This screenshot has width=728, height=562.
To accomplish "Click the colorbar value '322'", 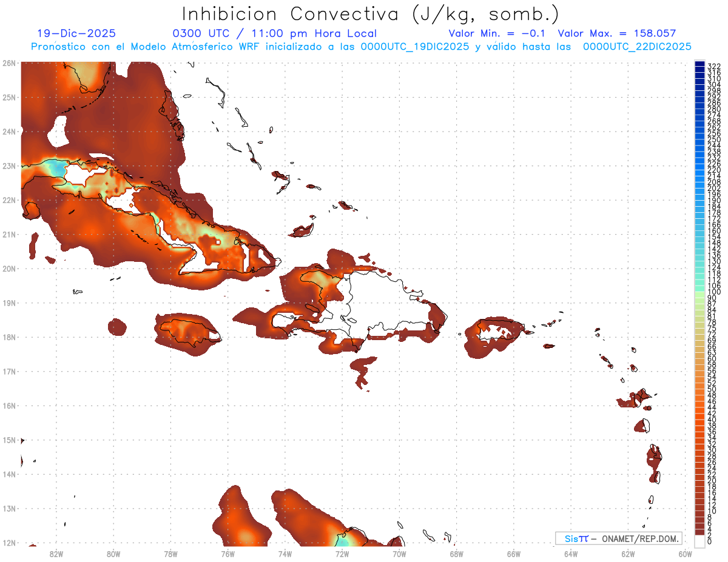I will [x=714, y=66].
